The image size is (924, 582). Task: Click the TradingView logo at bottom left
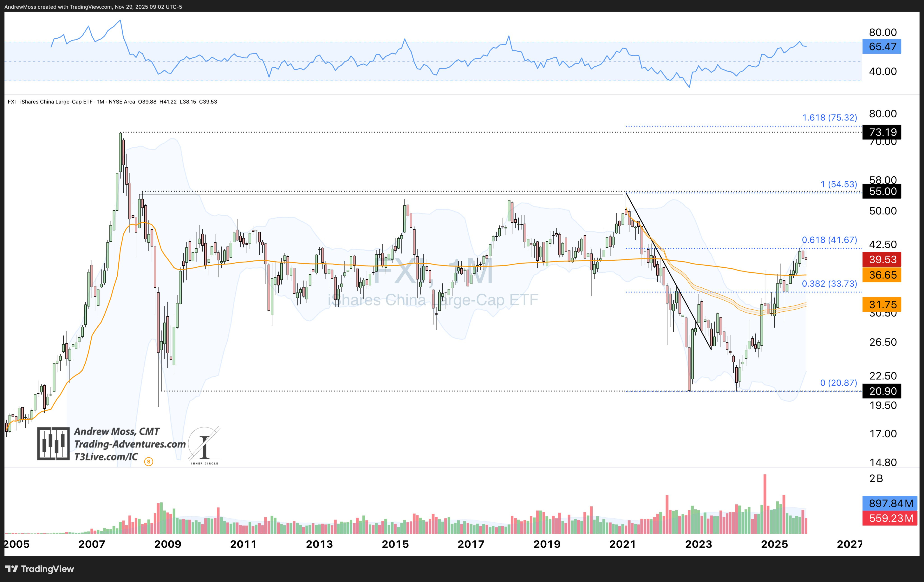39,568
